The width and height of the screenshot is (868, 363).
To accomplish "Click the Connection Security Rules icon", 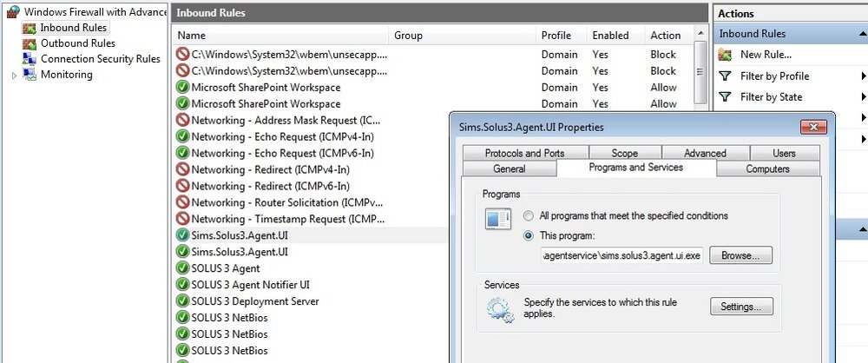I will pyautogui.click(x=30, y=59).
